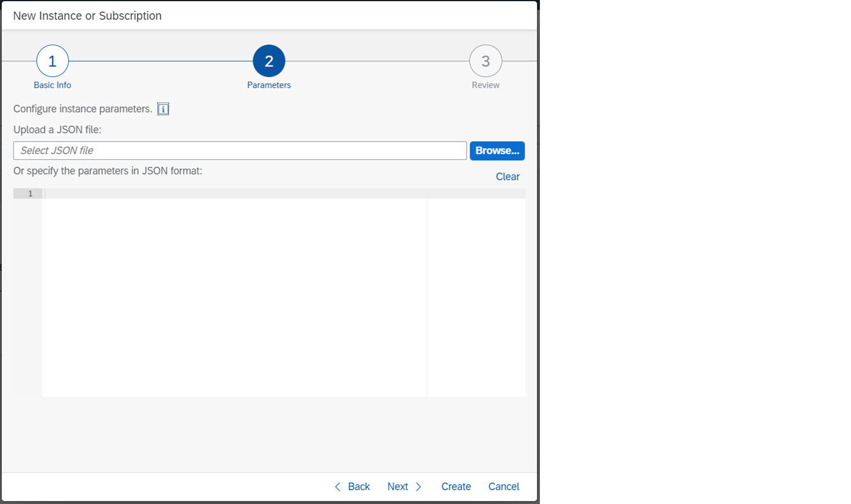
Task: Clear the JSON parameters editor
Action: pos(507,177)
